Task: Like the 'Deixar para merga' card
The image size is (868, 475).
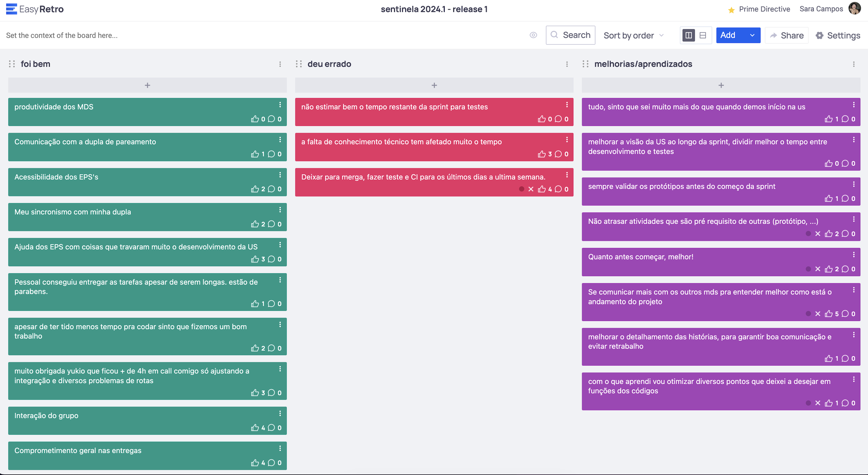Action: tap(541, 189)
